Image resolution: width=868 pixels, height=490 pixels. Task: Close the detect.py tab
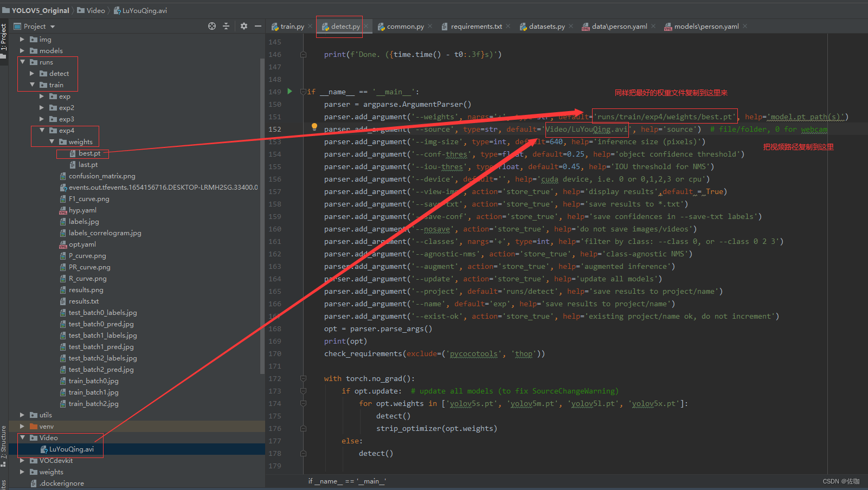point(366,26)
